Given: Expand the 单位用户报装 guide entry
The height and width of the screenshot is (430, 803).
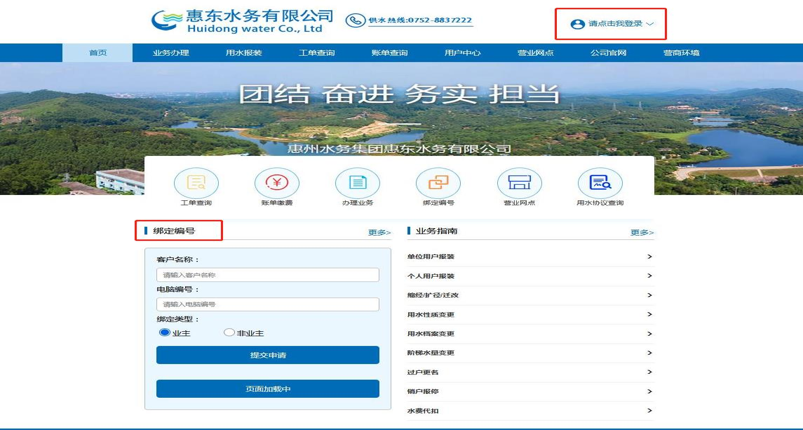Looking at the screenshot, I should (x=530, y=257).
